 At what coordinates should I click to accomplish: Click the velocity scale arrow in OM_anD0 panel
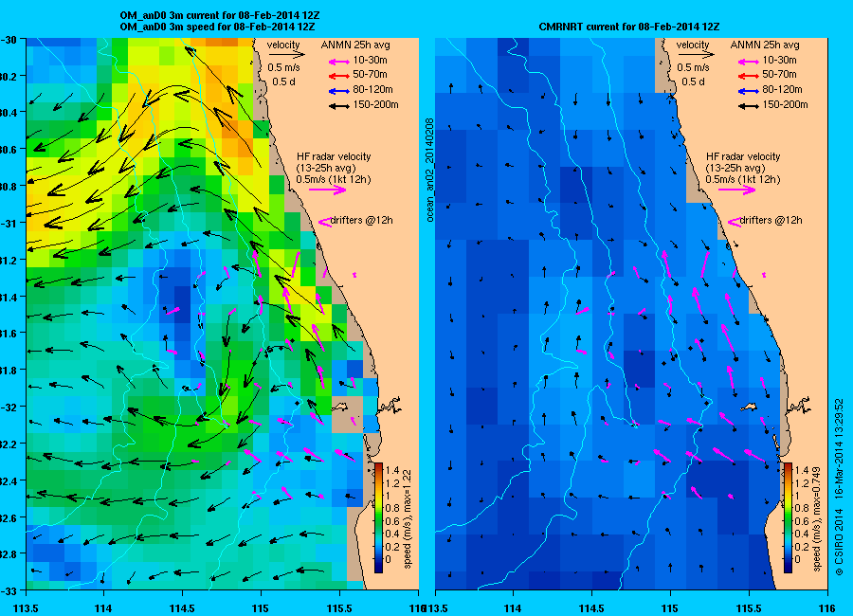286,54
